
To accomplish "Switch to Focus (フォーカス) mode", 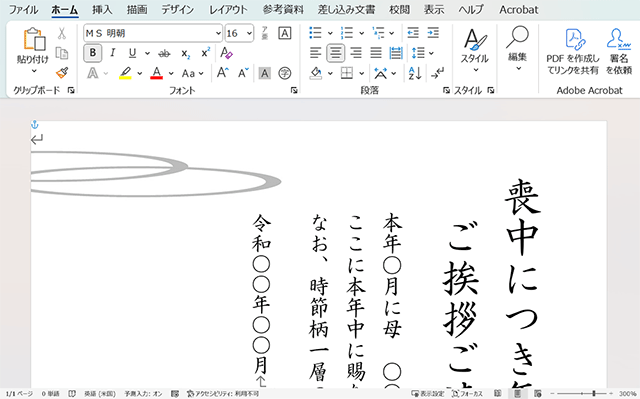I will [x=467, y=394].
